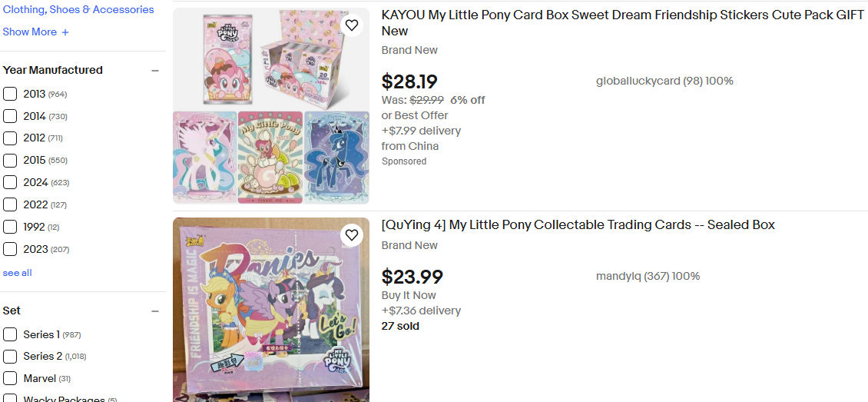Select the Marvel set checkbox

10,378
